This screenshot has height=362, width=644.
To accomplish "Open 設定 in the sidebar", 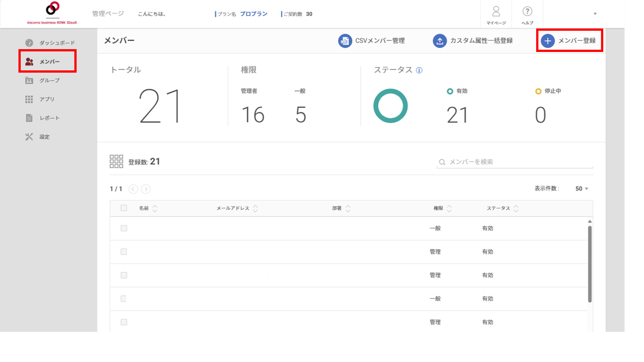I will point(44,137).
